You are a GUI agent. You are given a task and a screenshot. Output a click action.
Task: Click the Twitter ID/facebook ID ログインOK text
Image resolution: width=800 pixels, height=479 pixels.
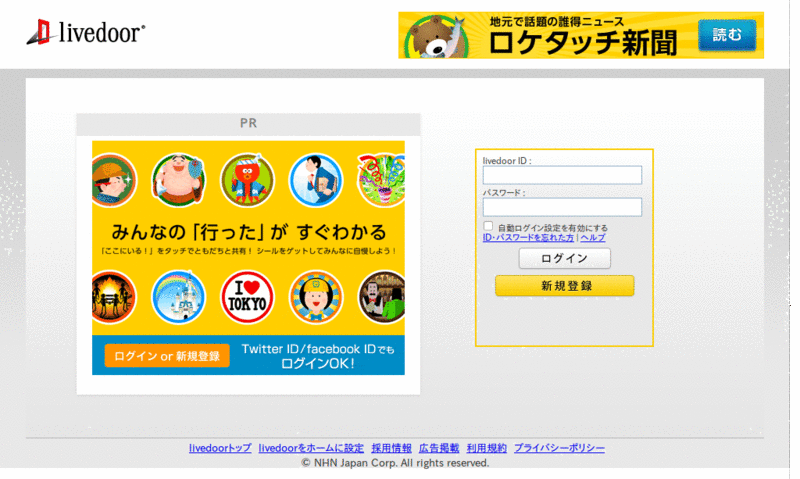coord(318,356)
